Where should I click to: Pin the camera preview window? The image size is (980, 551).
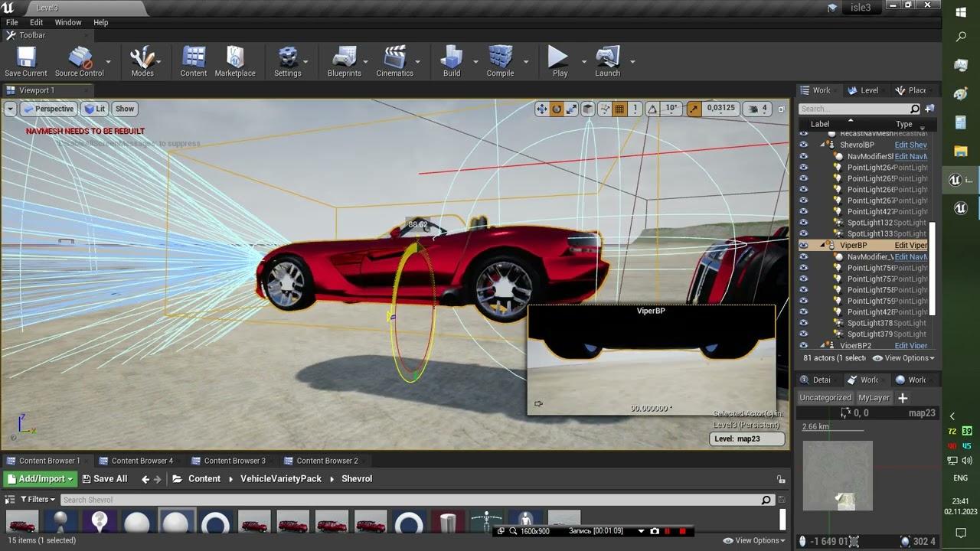[x=538, y=403]
